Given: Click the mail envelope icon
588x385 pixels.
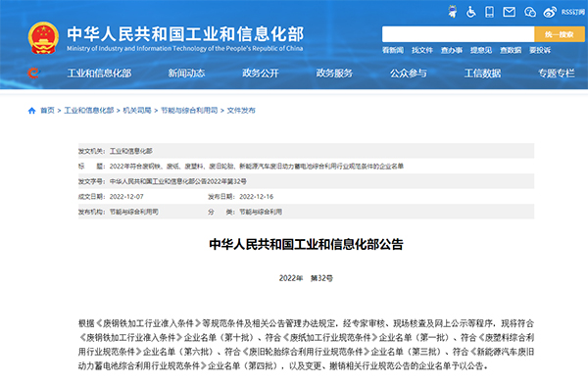Looking at the screenshot, I should coord(509,12).
